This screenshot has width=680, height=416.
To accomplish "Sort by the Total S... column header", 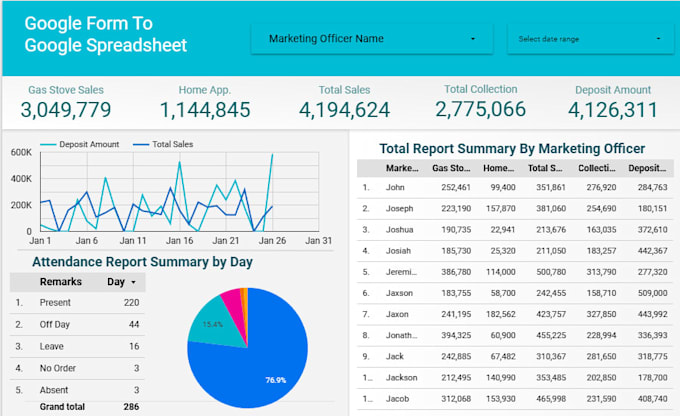I will pos(545,168).
